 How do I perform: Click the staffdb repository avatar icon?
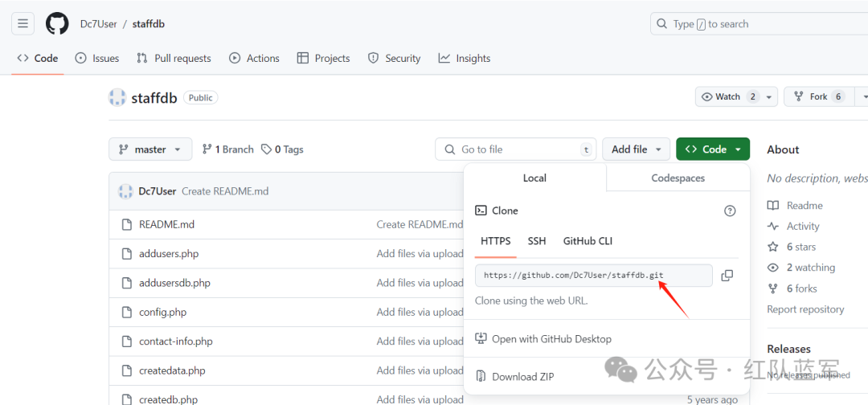[x=117, y=97]
